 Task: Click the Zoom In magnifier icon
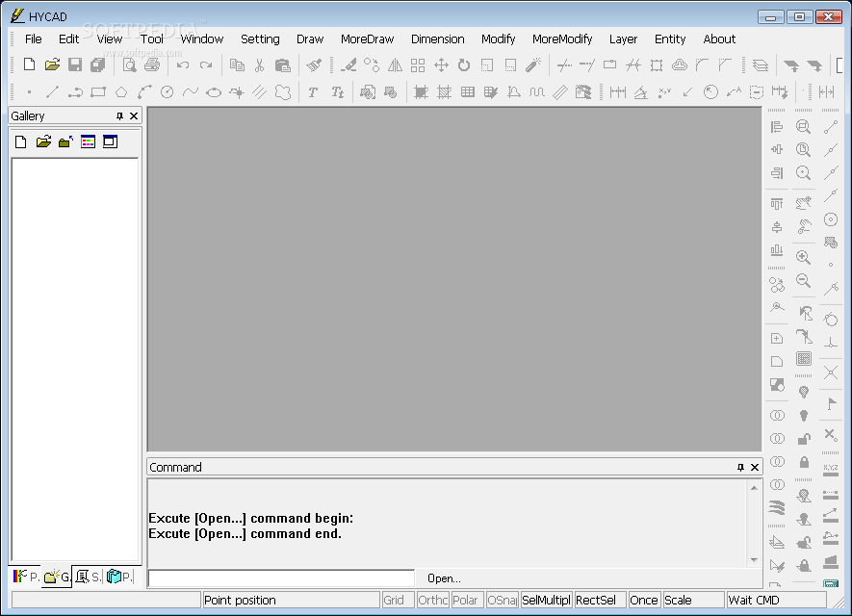(x=803, y=257)
